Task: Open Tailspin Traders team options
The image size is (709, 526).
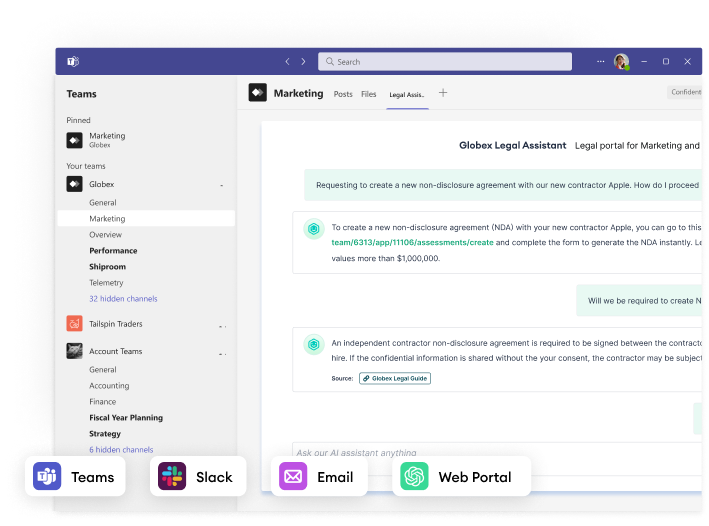Action: coord(222,326)
